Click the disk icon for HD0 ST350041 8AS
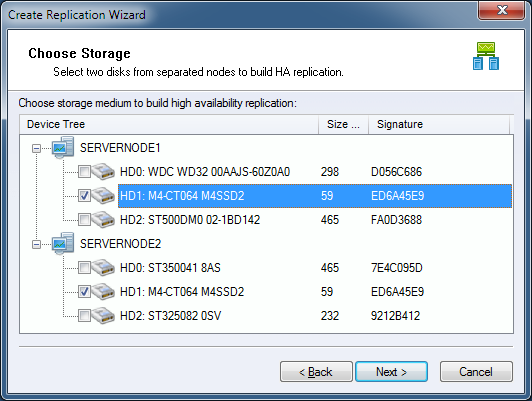This screenshot has width=532, height=401. [x=103, y=268]
